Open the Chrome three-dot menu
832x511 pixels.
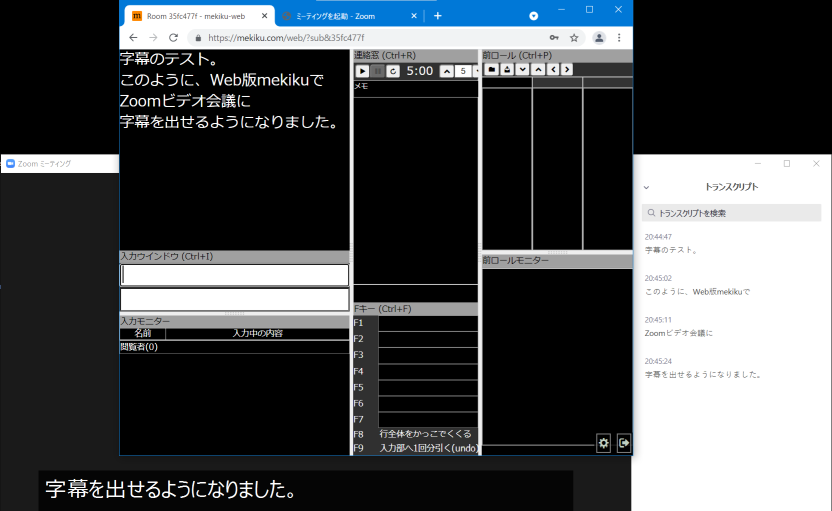coord(619,38)
